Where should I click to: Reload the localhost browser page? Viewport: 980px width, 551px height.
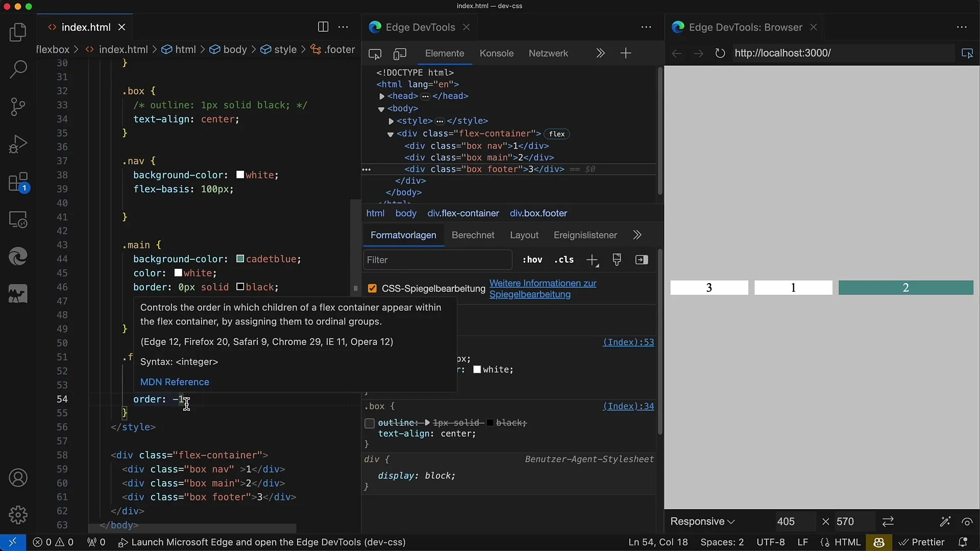coord(720,53)
